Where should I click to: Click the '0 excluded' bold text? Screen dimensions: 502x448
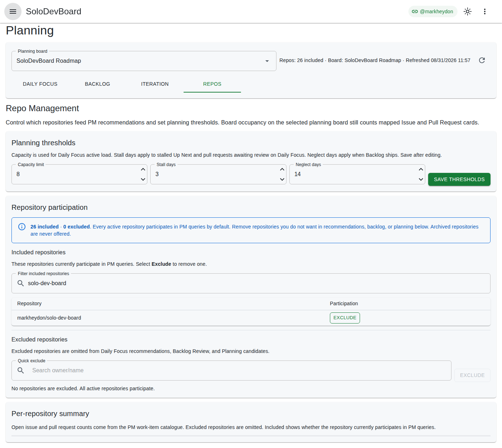pos(76,227)
